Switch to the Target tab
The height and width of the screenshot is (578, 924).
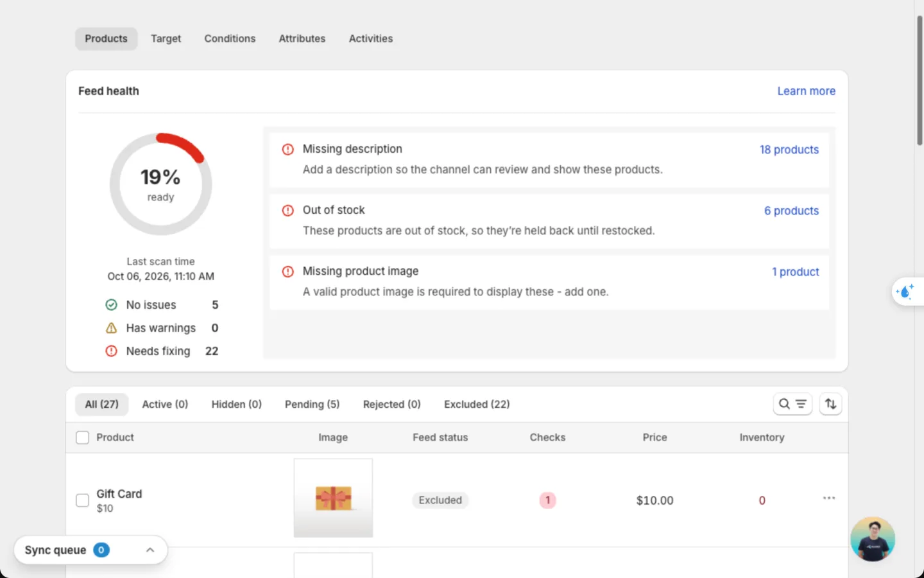166,39
